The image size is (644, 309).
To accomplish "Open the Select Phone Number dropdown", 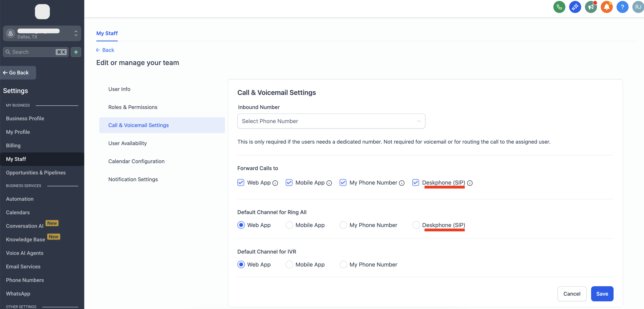I will pyautogui.click(x=331, y=121).
